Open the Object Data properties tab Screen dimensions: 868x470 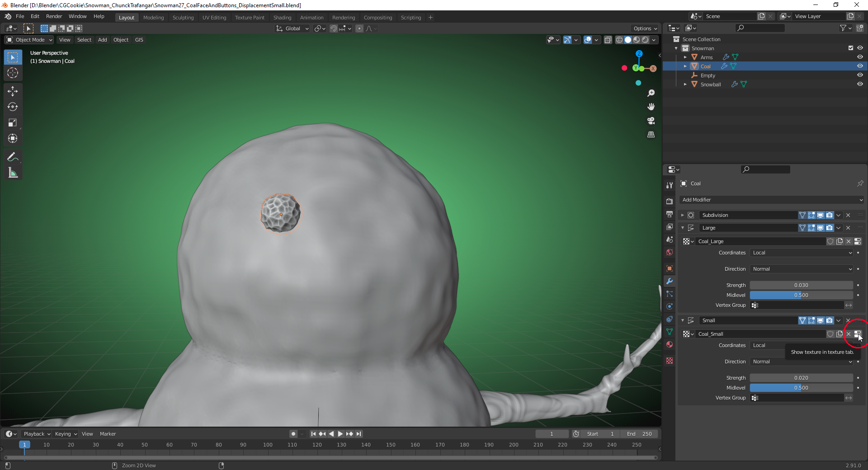click(x=670, y=332)
